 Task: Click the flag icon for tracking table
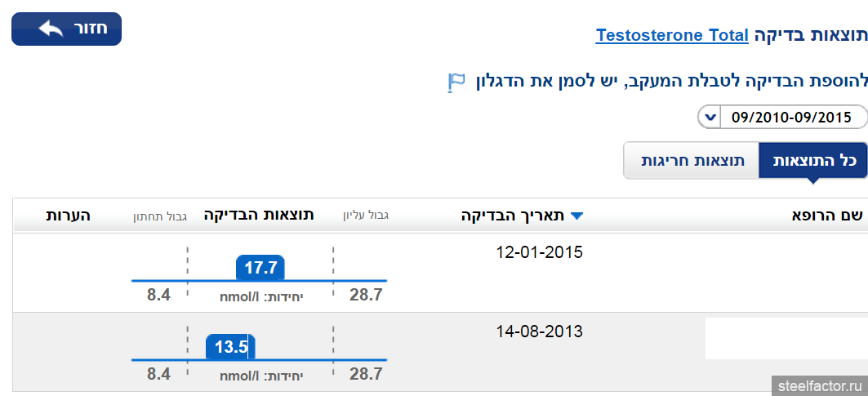point(456,82)
